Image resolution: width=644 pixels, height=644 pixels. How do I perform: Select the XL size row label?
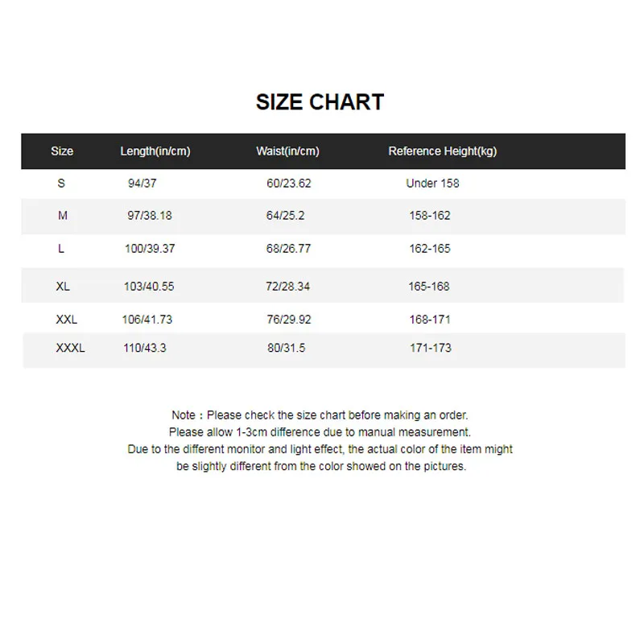pyautogui.click(x=63, y=287)
